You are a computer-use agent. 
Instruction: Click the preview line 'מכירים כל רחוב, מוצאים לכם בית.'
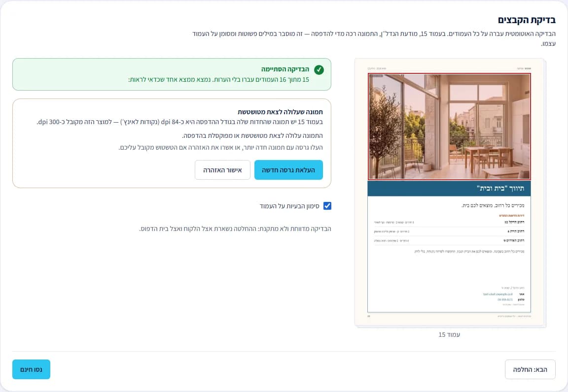click(493, 205)
